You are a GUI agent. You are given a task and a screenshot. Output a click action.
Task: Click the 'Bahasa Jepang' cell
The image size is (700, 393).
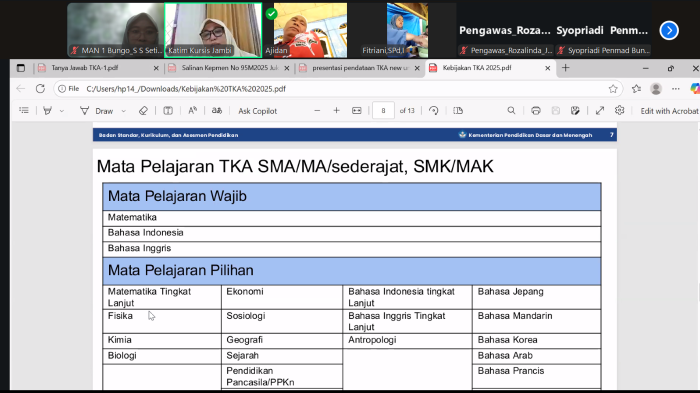coord(537,297)
